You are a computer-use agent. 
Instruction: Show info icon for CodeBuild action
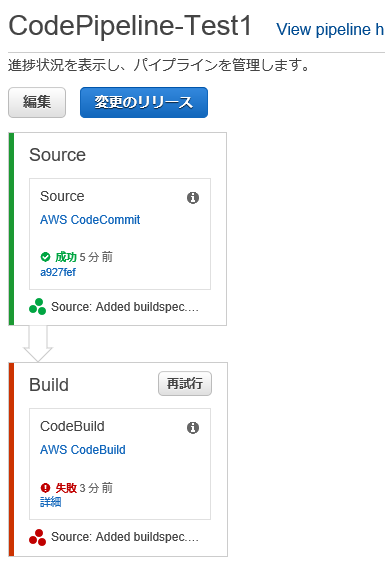[193, 428]
